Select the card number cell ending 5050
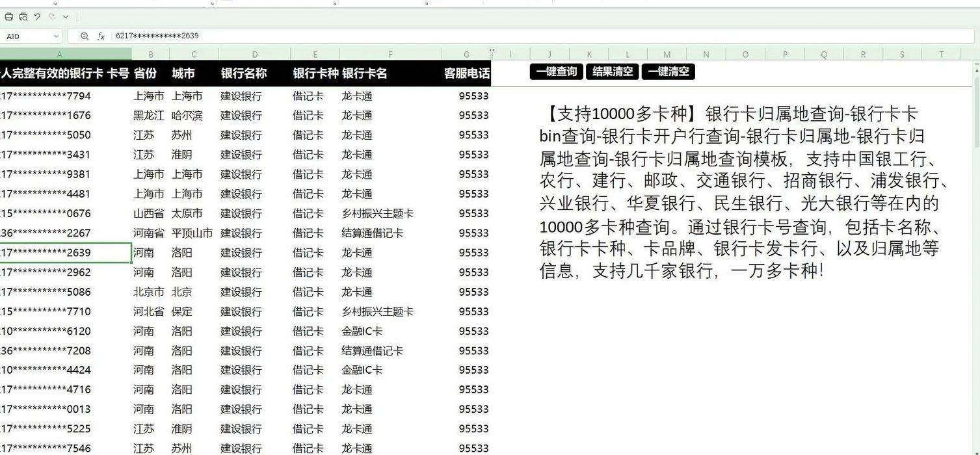980x455 pixels. pos(65,135)
